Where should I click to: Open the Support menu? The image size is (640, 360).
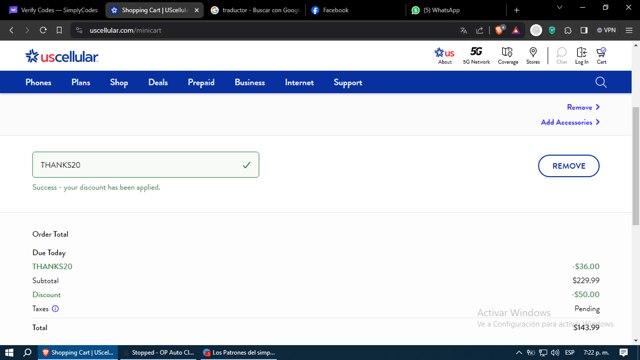(348, 82)
